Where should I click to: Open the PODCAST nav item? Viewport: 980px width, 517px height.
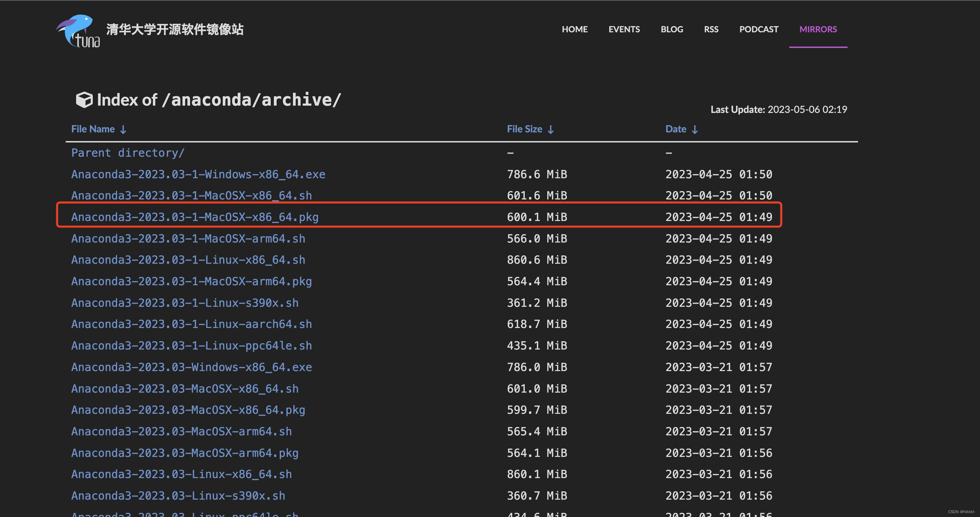coord(759,29)
